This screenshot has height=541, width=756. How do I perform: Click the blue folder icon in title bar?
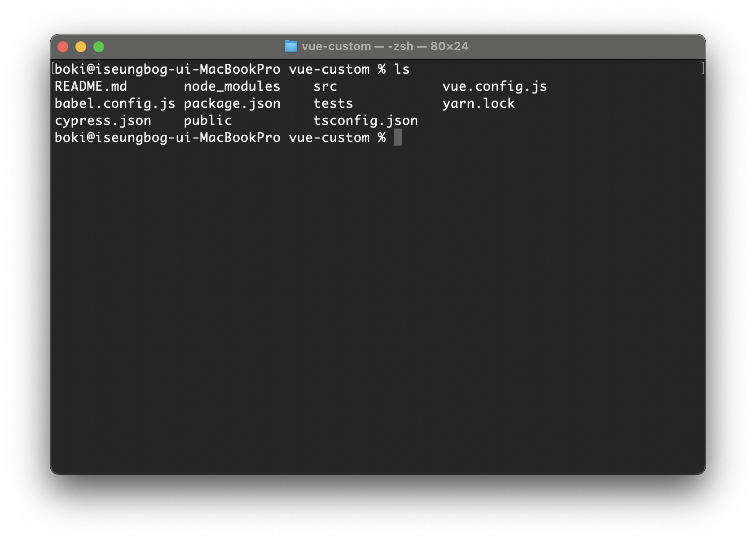(291, 46)
